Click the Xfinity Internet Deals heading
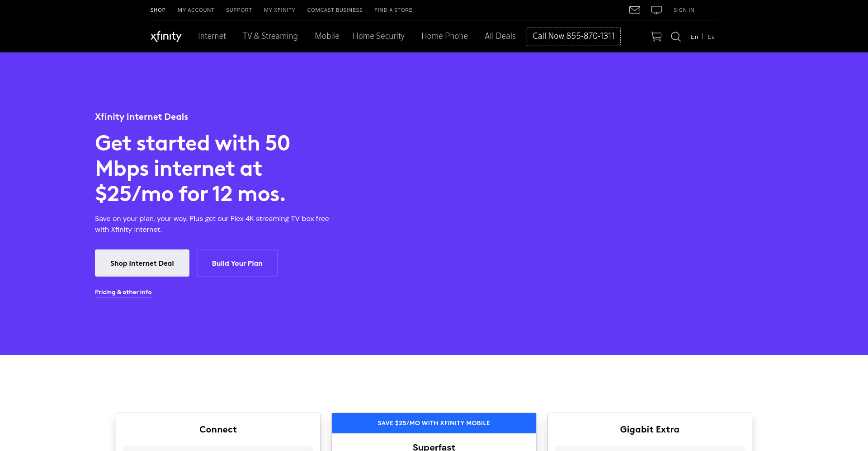 [142, 117]
